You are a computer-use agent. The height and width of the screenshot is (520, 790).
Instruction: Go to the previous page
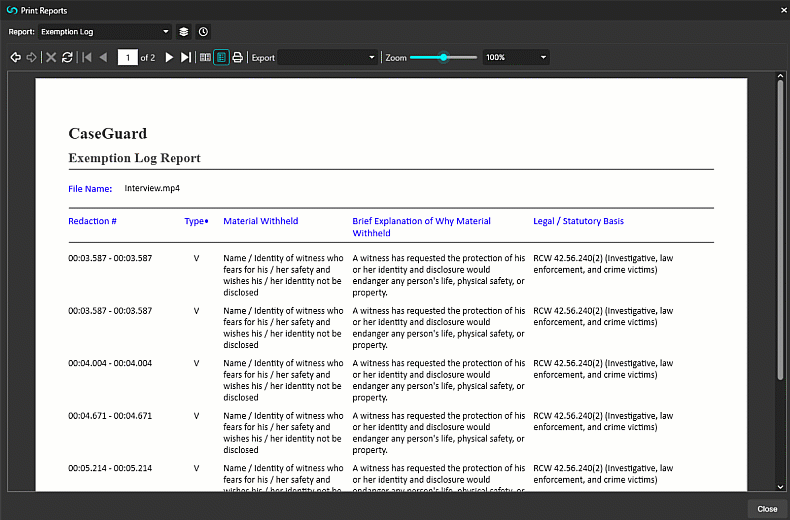(103, 57)
